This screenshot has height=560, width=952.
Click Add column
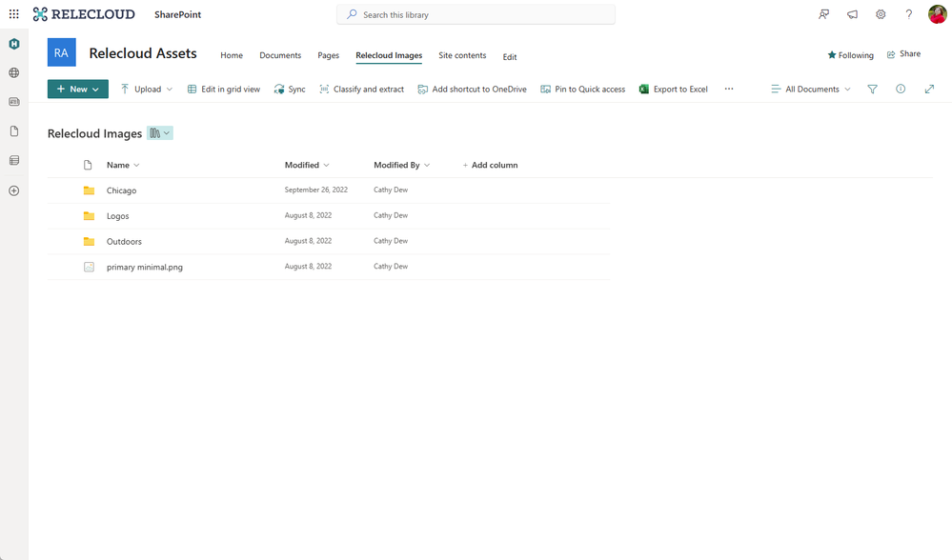pos(490,165)
